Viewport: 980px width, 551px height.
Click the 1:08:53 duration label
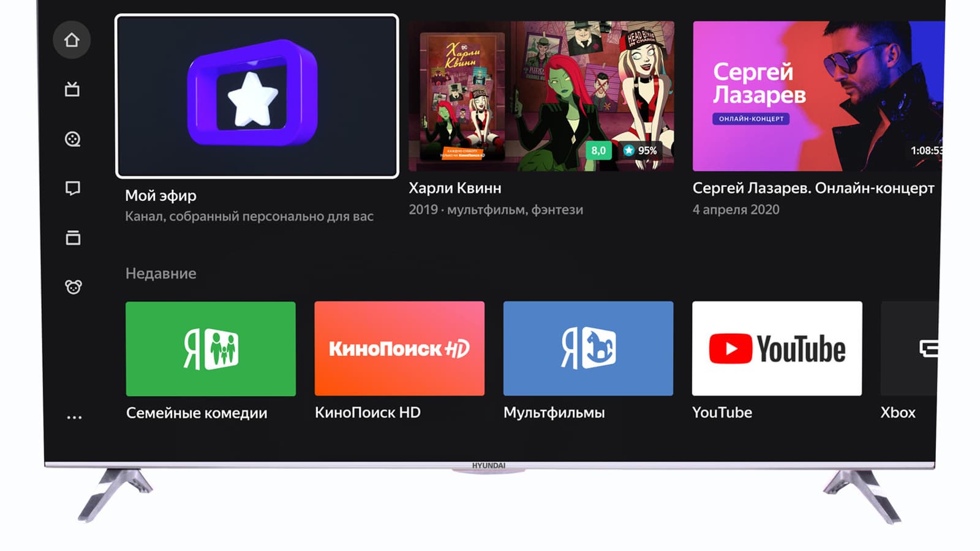(x=926, y=151)
